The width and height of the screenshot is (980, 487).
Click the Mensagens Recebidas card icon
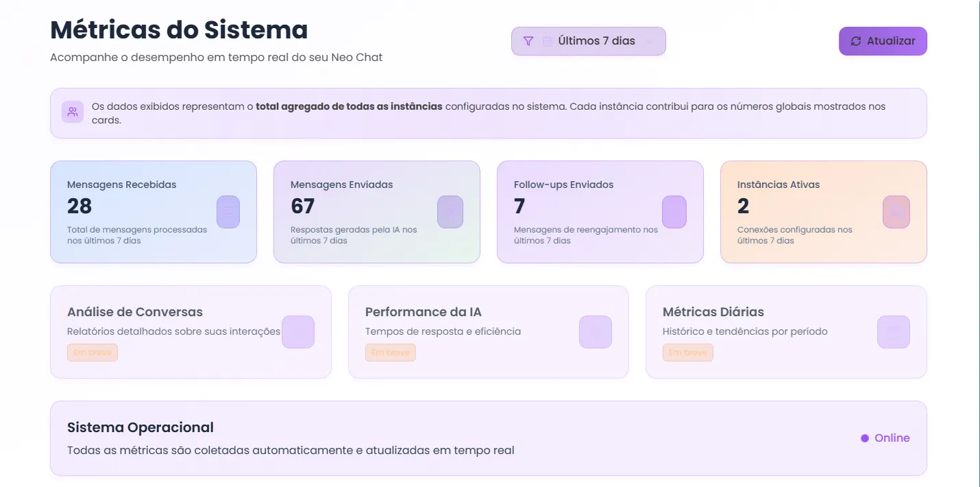point(228,212)
